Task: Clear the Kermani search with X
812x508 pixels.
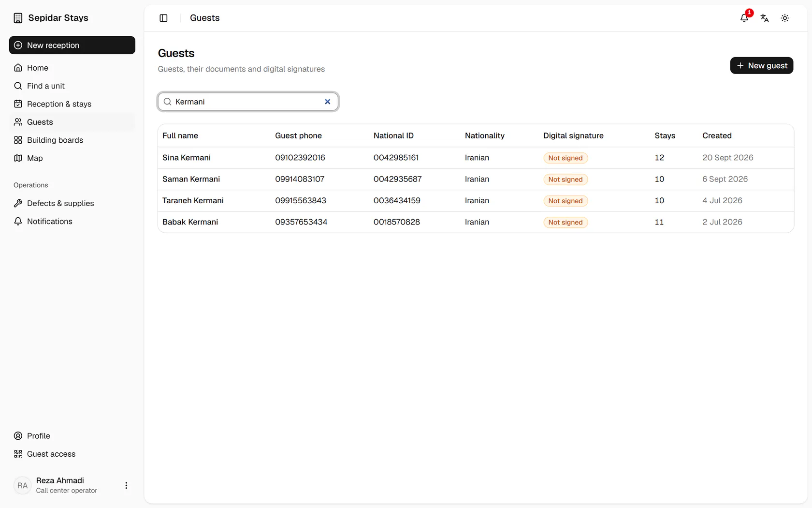Action: (328, 102)
